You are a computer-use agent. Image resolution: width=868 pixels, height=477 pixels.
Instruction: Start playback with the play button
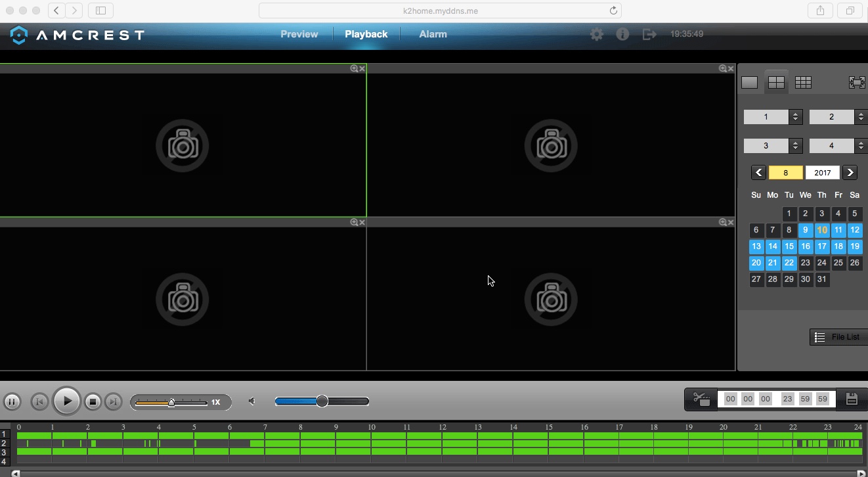click(x=66, y=401)
